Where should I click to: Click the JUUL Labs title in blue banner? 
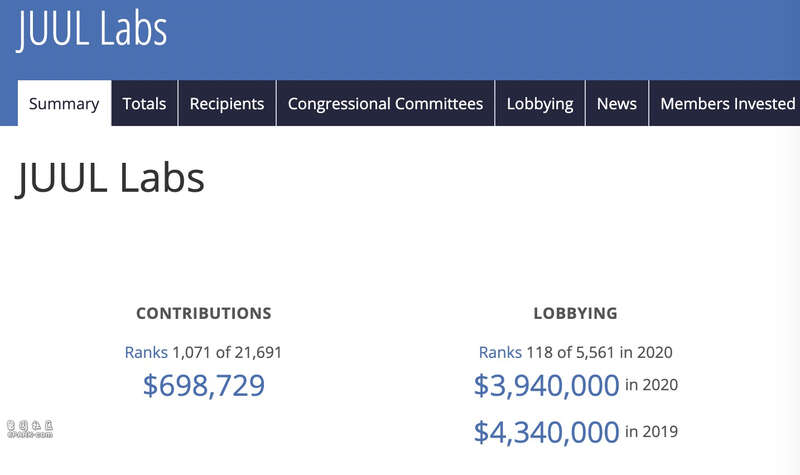click(x=92, y=30)
